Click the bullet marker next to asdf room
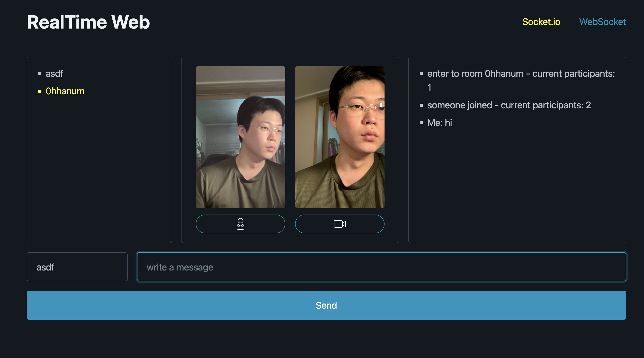Viewport: 644px width, 358px height. (39, 73)
